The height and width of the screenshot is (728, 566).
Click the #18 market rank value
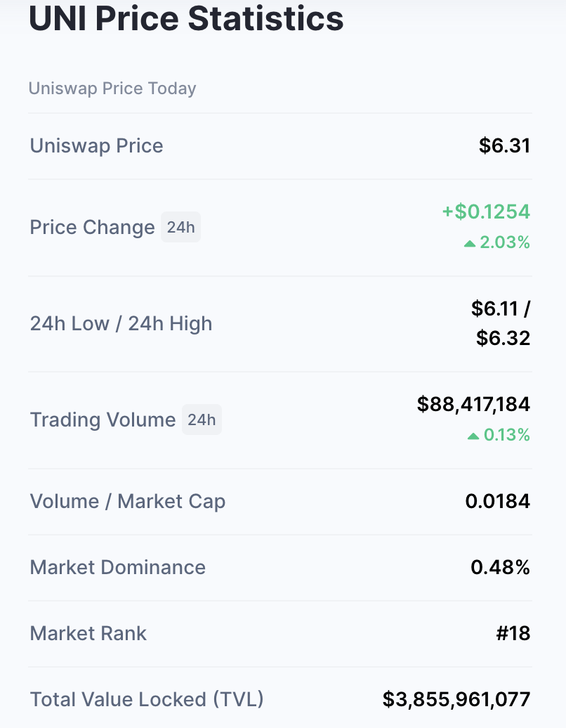click(x=513, y=633)
